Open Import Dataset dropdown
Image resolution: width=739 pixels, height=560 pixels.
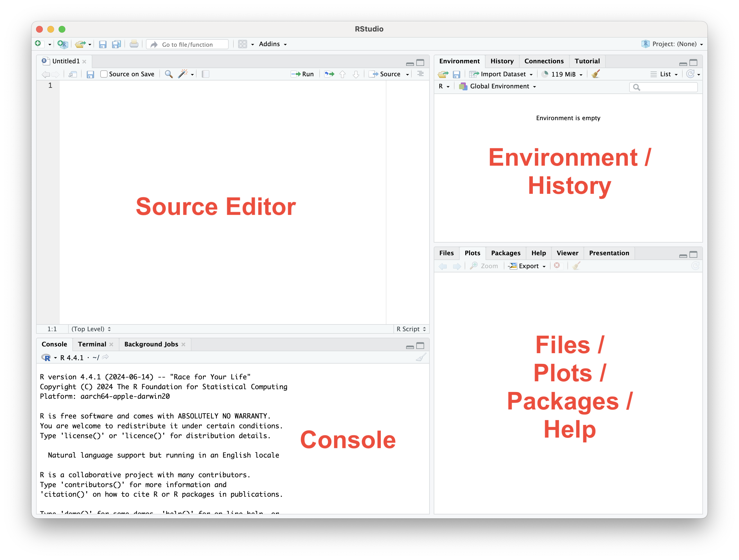tap(501, 74)
